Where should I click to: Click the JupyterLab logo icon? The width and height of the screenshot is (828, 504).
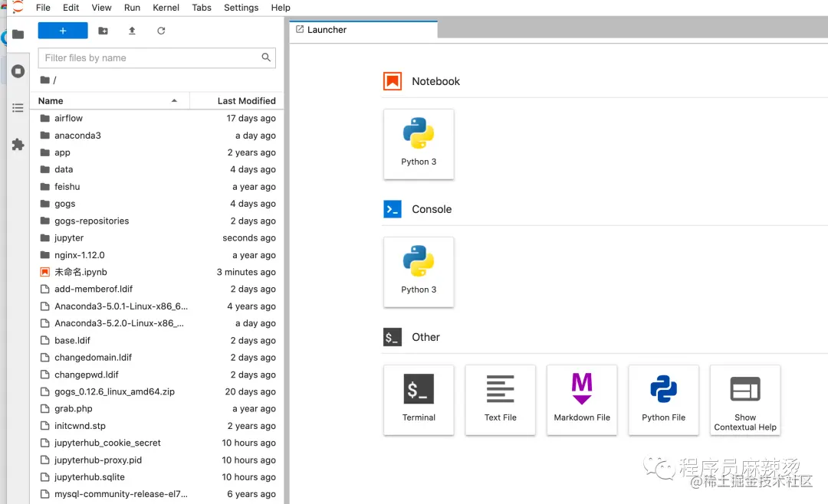click(18, 7)
